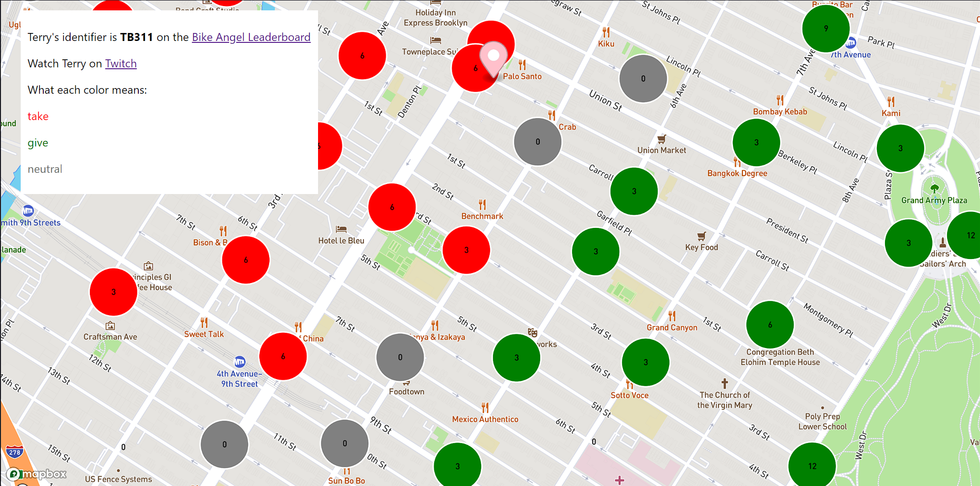Select green station 3 by Soldiers' Arch

click(908, 243)
